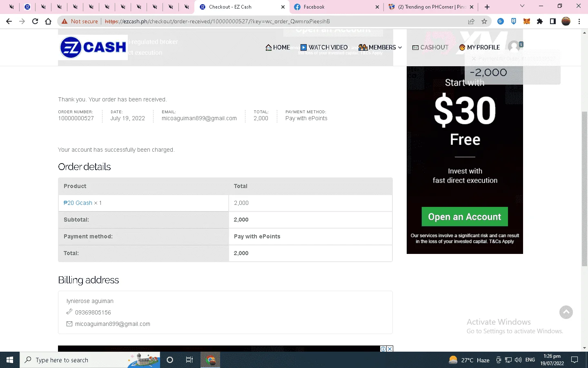The image size is (588, 368).
Task: Close the Checkout - EZ Cash tab
Action: 283,7
